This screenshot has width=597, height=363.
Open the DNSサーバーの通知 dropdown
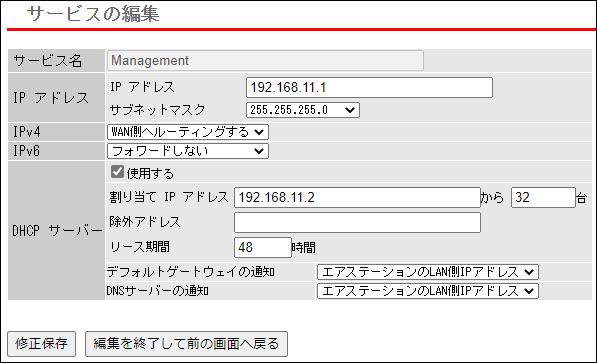428,291
